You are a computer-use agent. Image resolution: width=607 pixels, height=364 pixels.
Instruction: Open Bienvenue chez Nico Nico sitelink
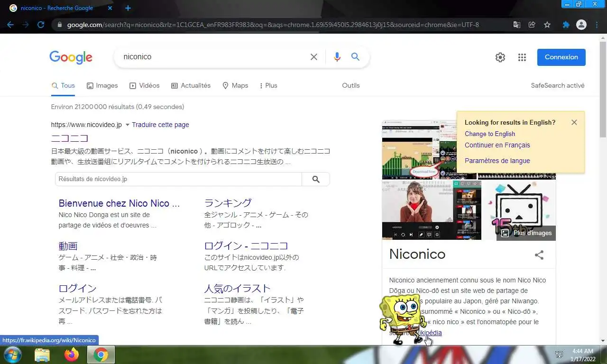pos(119,203)
